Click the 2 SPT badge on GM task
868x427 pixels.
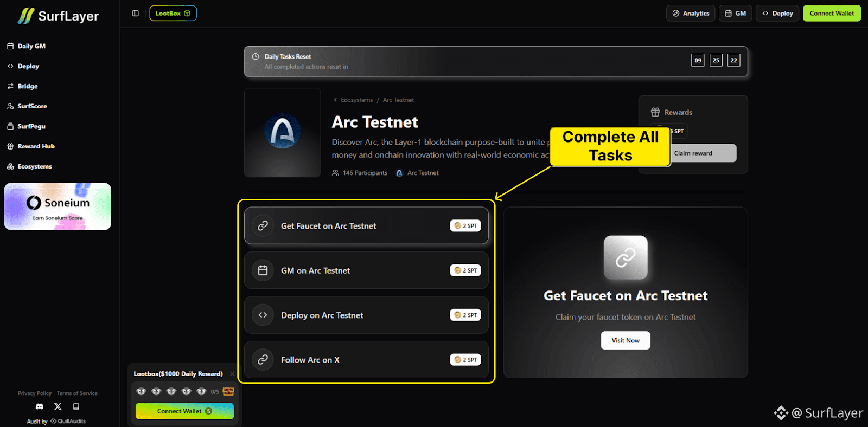coord(465,270)
